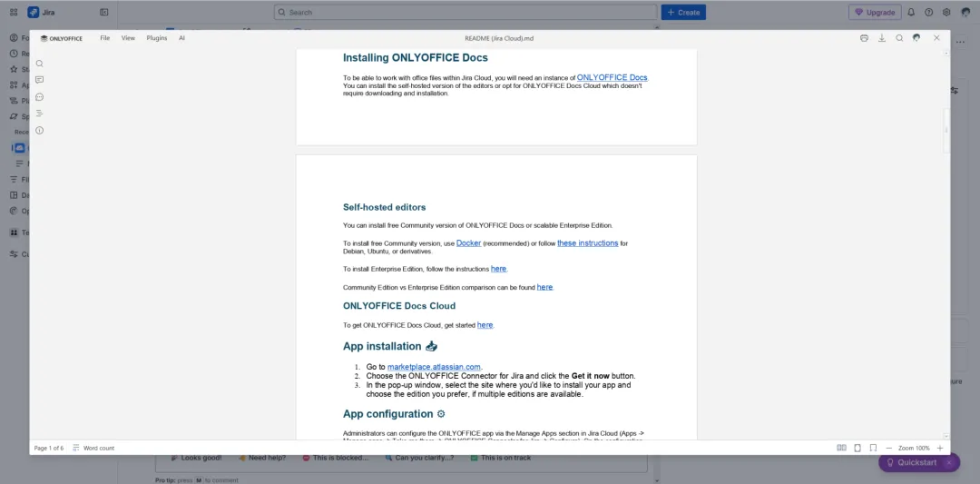Click the Jira Filters sidebar icon
This screenshot has height=484, width=980.
point(14,179)
